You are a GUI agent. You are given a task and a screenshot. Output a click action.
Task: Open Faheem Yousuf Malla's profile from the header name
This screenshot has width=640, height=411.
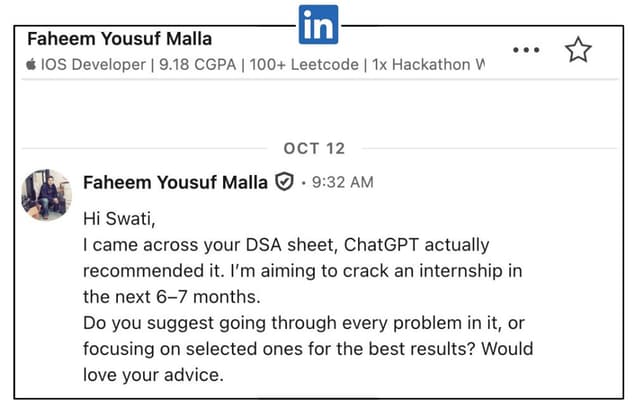coord(119,39)
